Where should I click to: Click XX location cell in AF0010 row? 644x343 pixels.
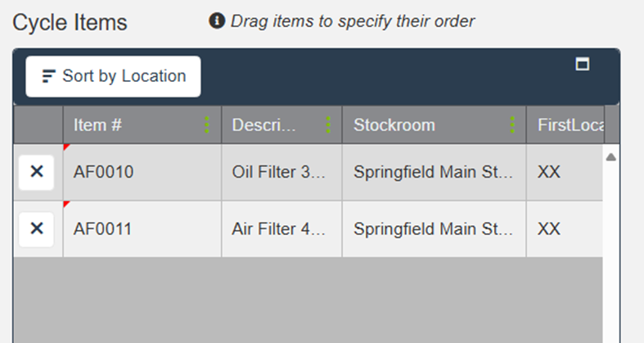[x=549, y=172]
